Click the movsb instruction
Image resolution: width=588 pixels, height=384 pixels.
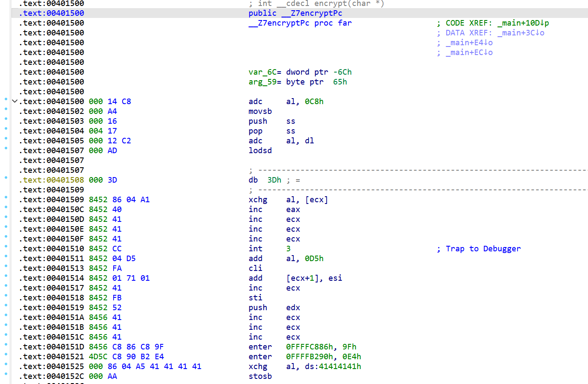coord(260,111)
